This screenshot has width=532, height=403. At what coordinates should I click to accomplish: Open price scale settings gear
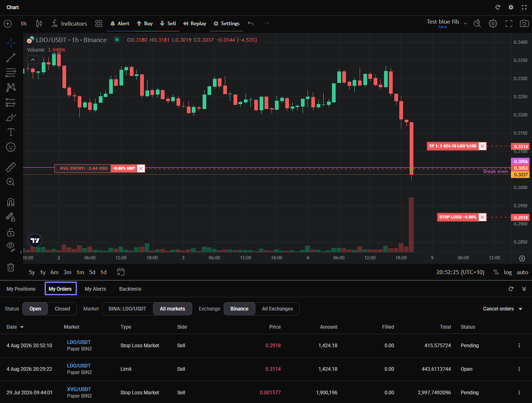point(522,258)
